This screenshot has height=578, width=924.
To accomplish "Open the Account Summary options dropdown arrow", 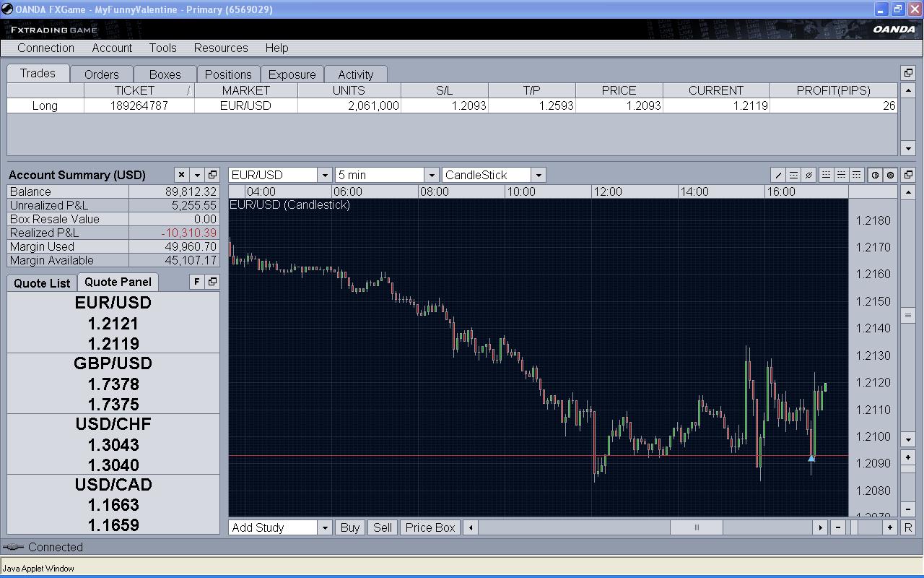I will coord(197,175).
